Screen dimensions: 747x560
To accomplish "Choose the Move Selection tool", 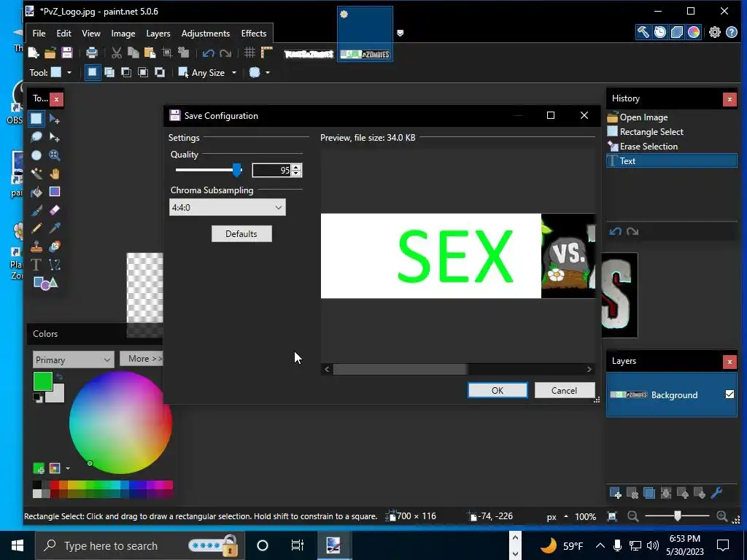I will pos(54,137).
